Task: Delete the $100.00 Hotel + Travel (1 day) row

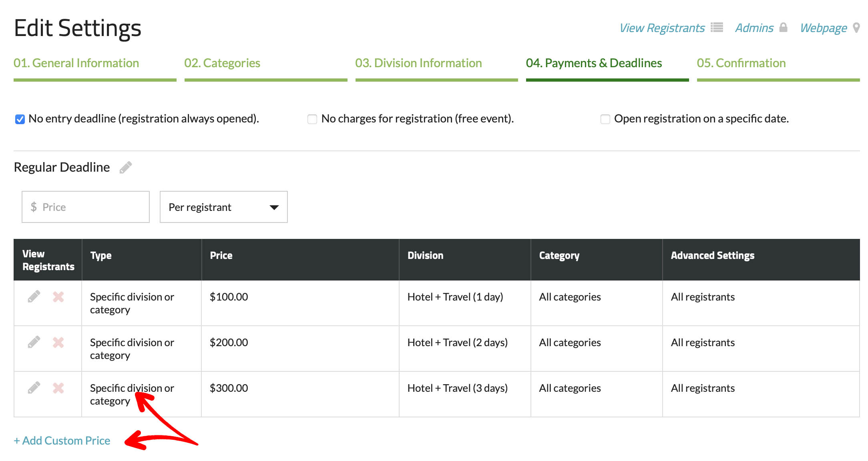Action: tap(58, 297)
